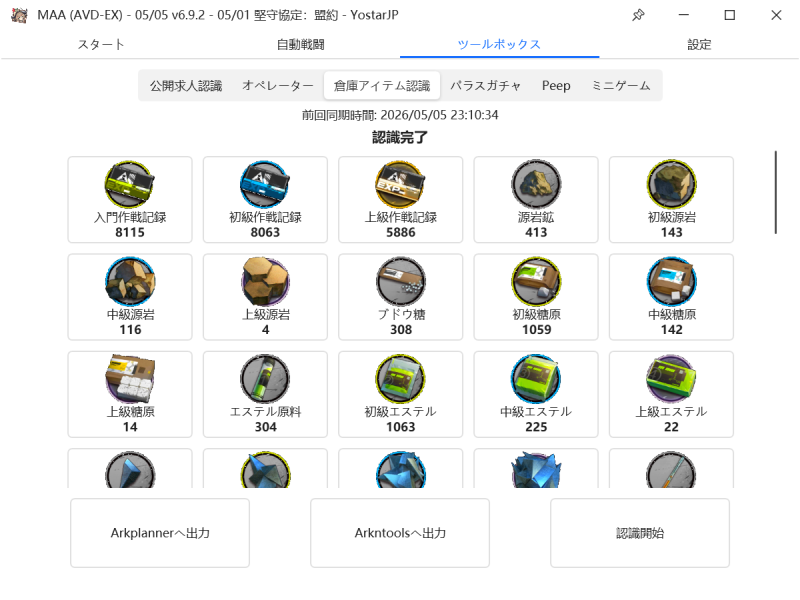Viewport: 800px width, 600px height.
Task: Click the MAA app icon in title bar
Action: click(19, 15)
